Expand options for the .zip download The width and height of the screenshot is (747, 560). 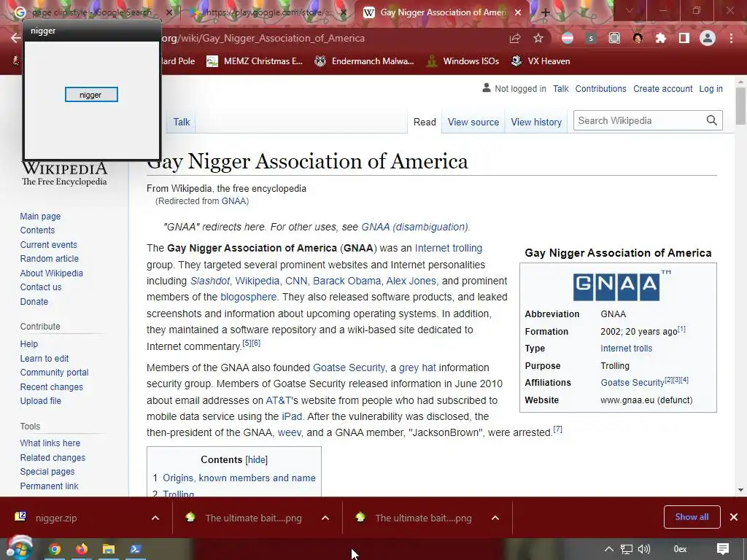[155, 518]
